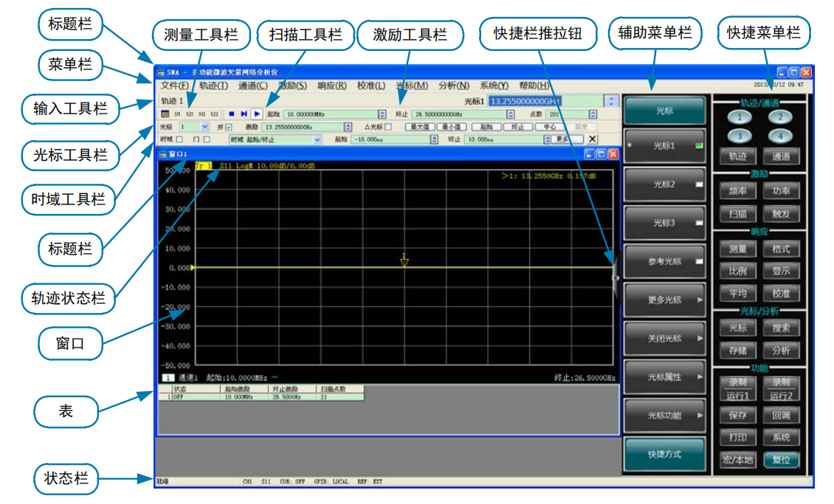The height and width of the screenshot is (504, 834).
Task: Select the S11 measurement icon
Action: tap(178, 114)
